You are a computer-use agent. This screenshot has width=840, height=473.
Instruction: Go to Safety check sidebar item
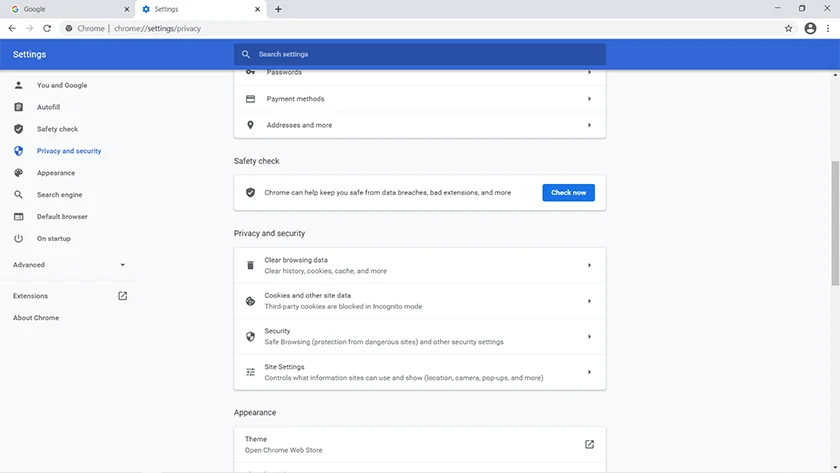[57, 129]
